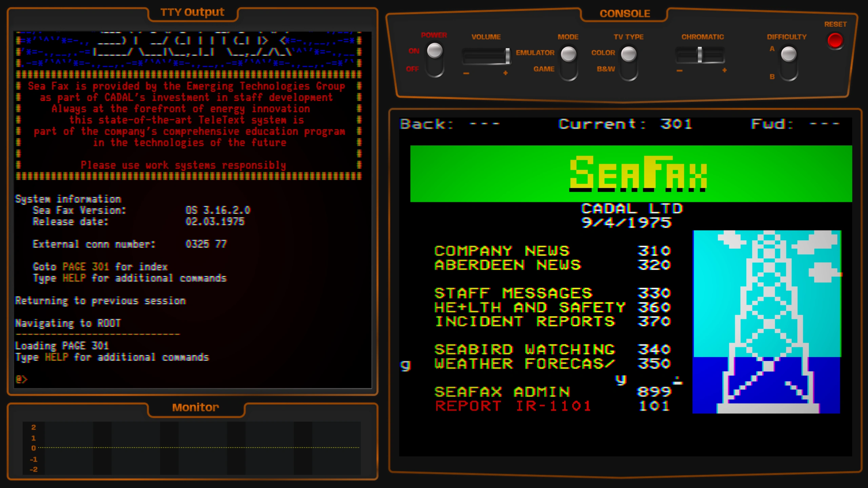This screenshot has width=868, height=488.
Task: Click the VOLUME slider handle
Action: coord(507,56)
